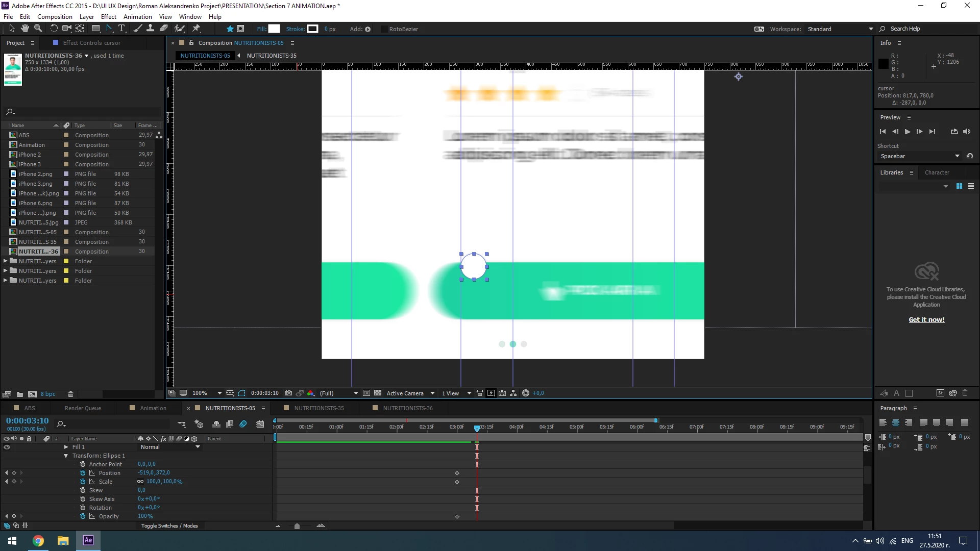Select the Pen tool
980x551 pixels.
pos(109,29)
